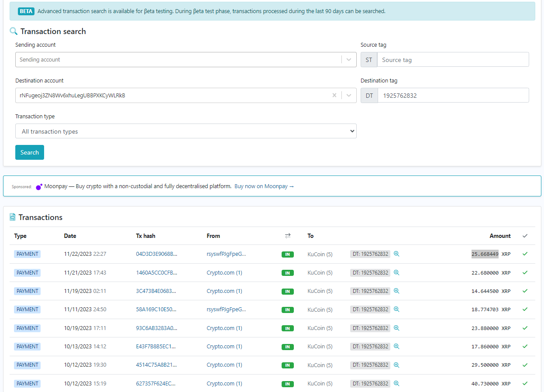Clear the Destination account with the X icon
Image resolution: width=544 pixels, height=392 pixels.
334,95
